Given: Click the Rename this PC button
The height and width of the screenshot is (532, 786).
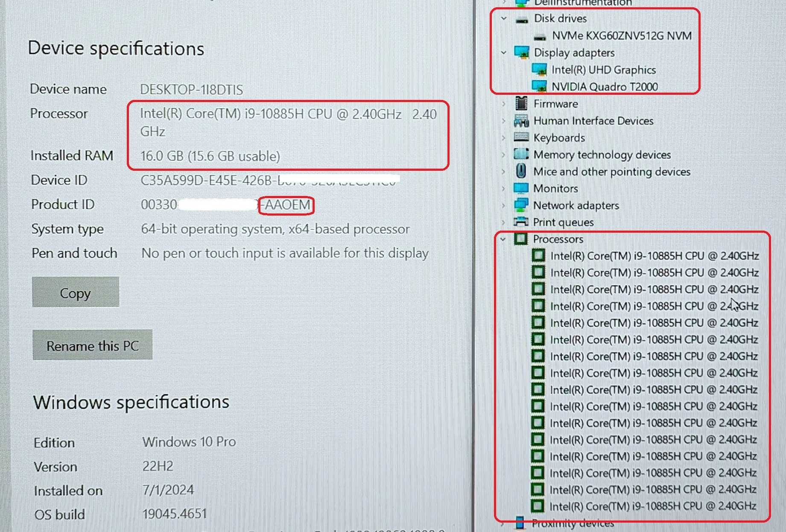Looking at the screenshot, I should pyautogui.click(x=92, y=345).
